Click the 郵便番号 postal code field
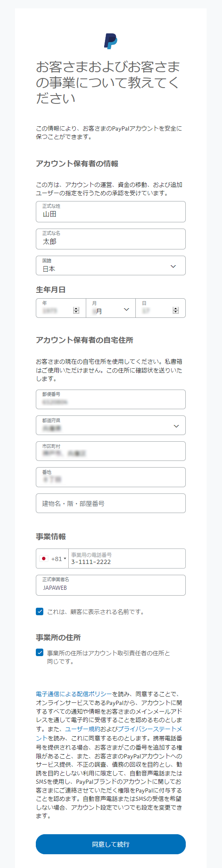This screenshot has width=222, height=868. pos(111,400)
